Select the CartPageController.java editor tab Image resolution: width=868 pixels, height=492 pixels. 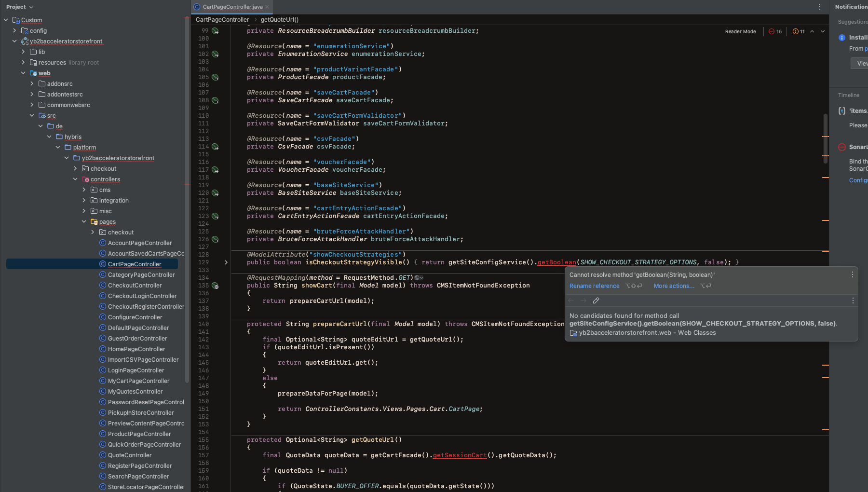tap(231, 7)
